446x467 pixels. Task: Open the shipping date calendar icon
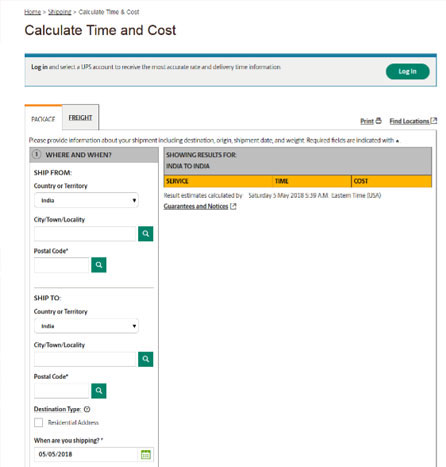(146, 454)
